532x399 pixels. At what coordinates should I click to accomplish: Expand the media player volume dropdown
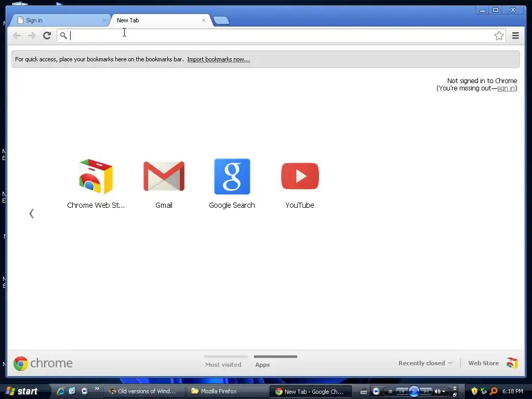[x=444, y=392]
